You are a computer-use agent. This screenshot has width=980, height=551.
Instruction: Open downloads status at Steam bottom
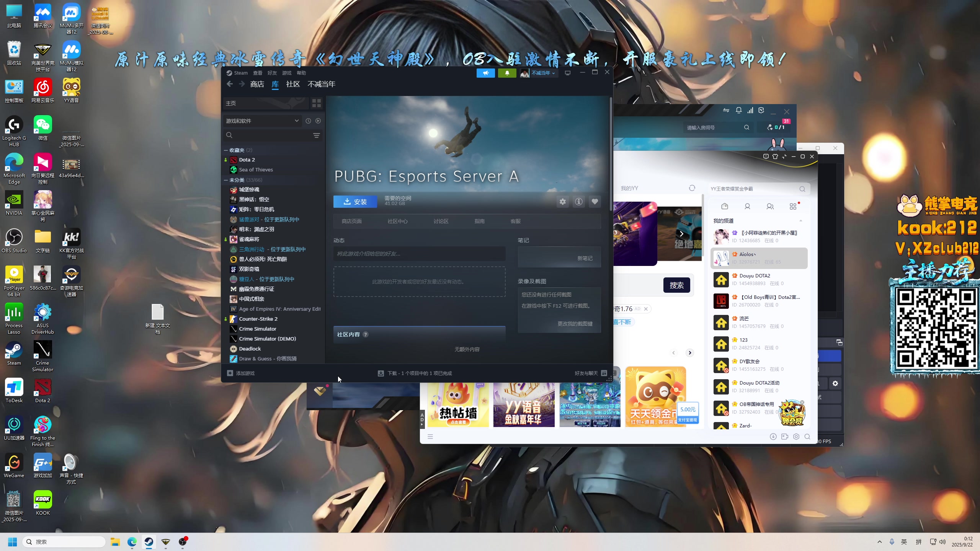point(415,373)
